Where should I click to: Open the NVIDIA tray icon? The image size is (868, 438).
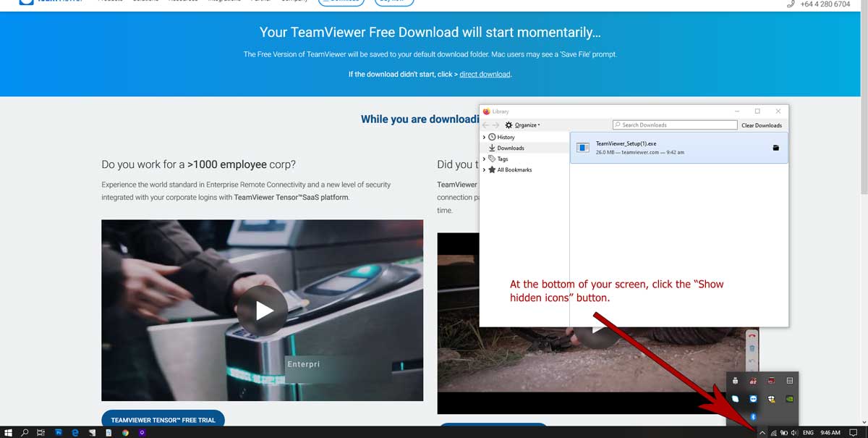tap(789, 399)
